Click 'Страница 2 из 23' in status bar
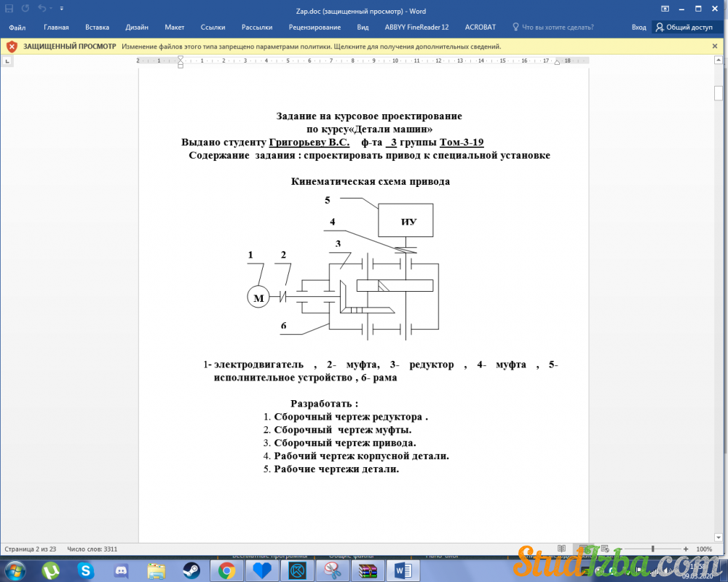Viewport: 728px width, 582px height. pos(30,549)
